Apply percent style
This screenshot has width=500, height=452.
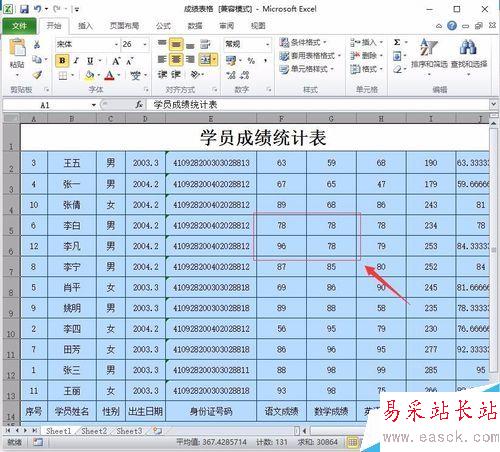[251, 61]
